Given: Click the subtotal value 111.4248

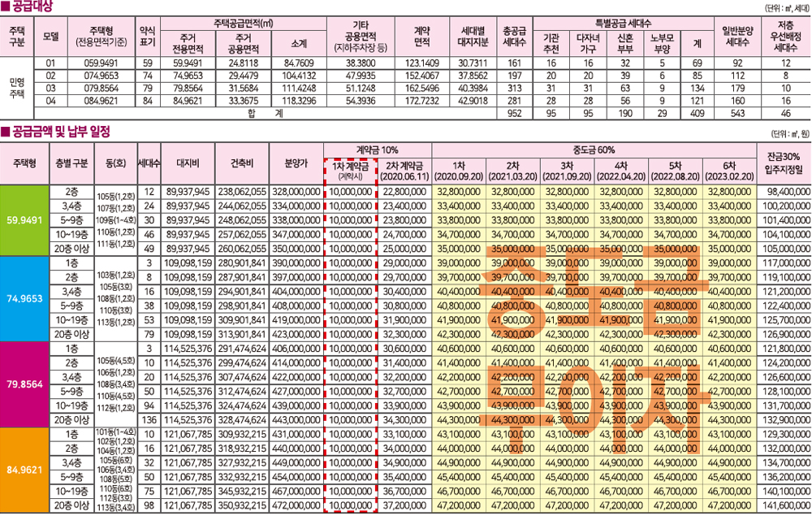Looking at the screenshot, I should tap(299, 88).
